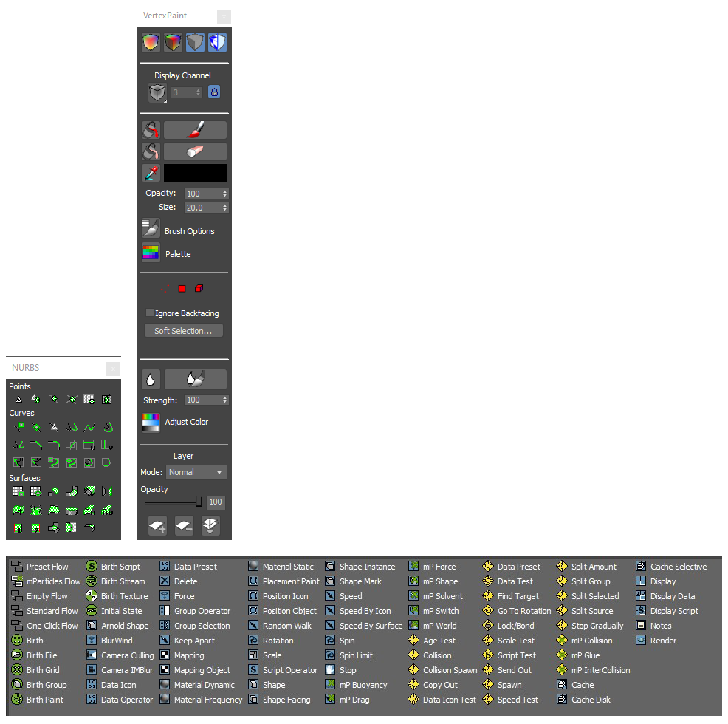Choose the Age Test entry
Viewport: 728px width, 724px height.
click(432, 641)
